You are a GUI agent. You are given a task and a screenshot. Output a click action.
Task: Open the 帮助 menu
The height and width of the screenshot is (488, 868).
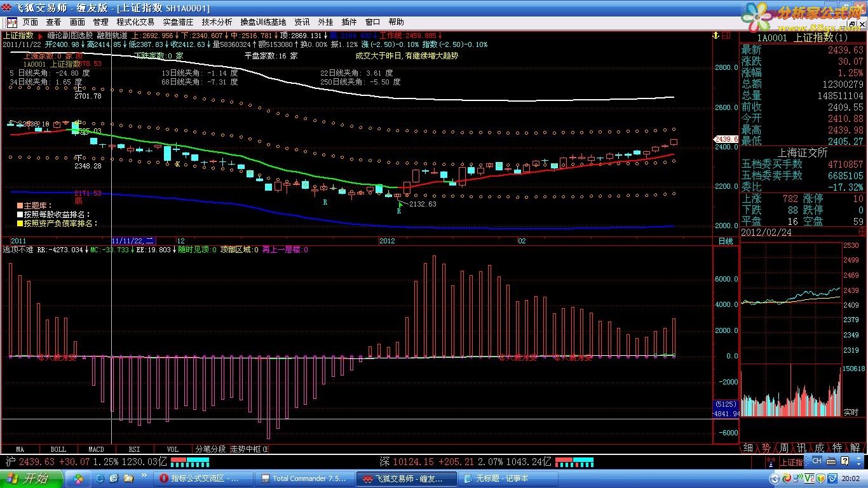pos(396,22)
